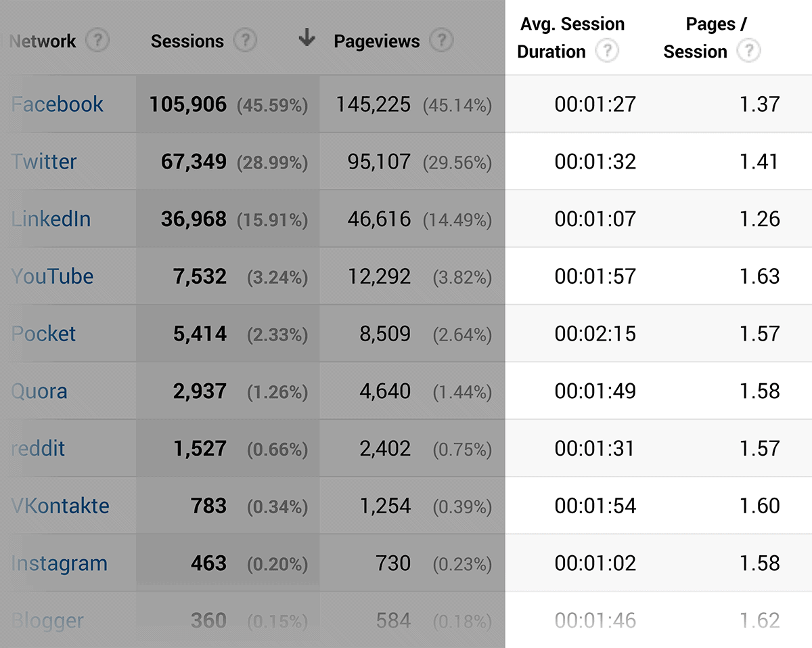Click the help icon next to Sessions
This screenshot has width=812, height=648.
(245, 41)
